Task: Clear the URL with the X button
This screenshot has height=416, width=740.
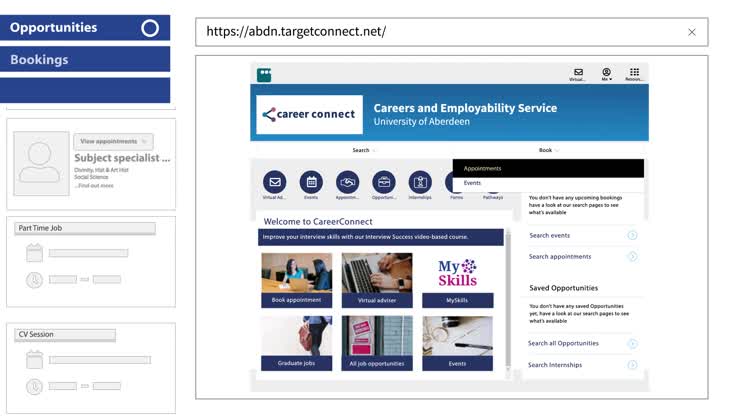Action: pyautogui.click(x=692, y=32)
